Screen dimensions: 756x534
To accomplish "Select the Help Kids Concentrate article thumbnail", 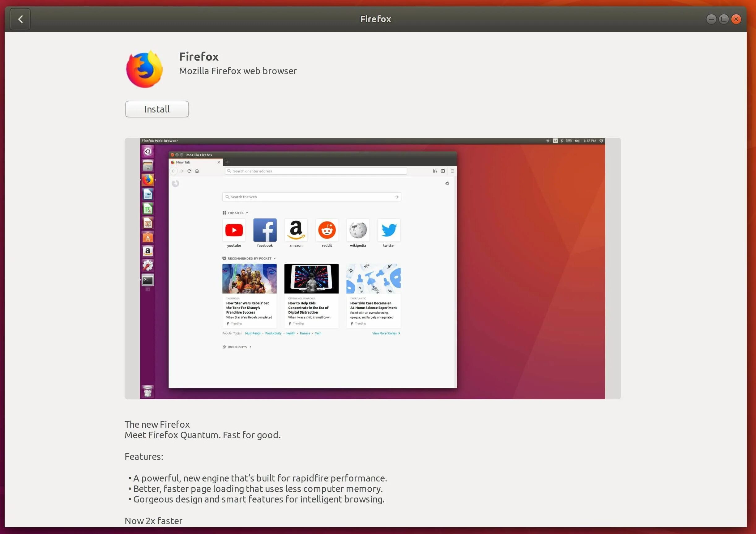I will [x=312, y=278].
